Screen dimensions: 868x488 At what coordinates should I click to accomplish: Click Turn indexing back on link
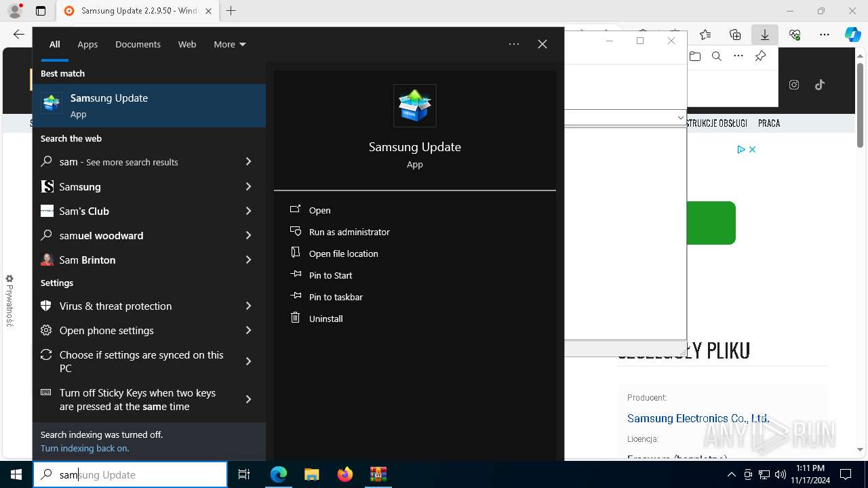85,448
